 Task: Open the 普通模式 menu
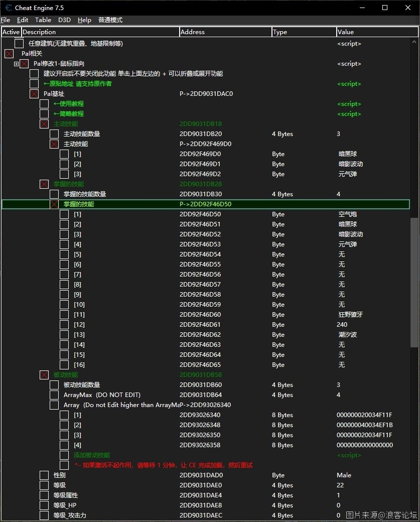pyautogui.click(x=110, y=20)
